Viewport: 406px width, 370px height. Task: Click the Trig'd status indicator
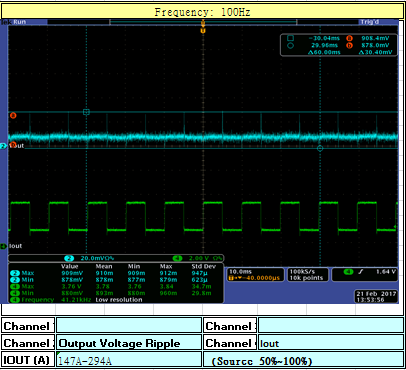tap(369, 22)
